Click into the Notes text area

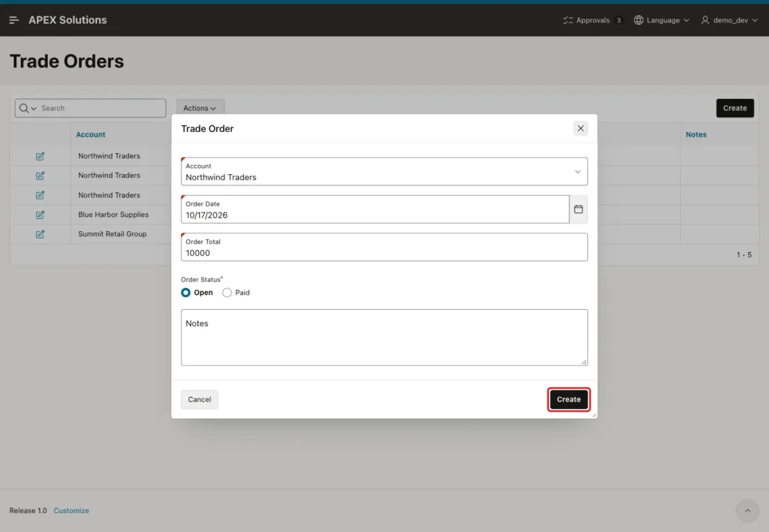384,338
